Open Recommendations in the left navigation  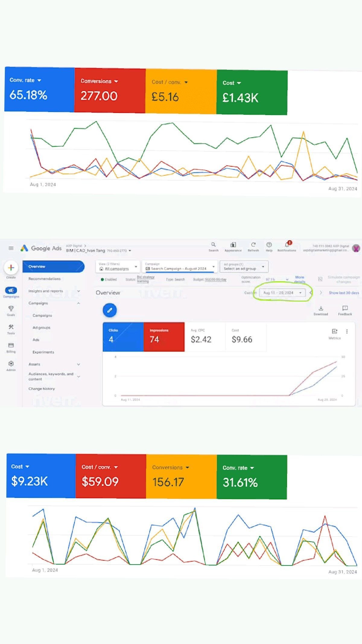pyautogui.click(x=45, y=279)
